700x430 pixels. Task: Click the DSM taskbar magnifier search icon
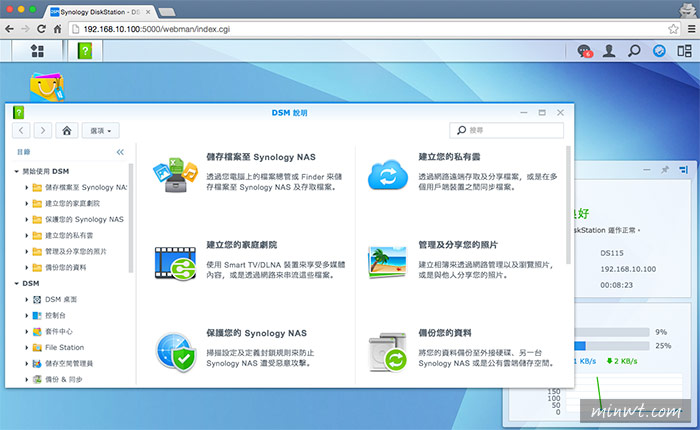(634, 51)
